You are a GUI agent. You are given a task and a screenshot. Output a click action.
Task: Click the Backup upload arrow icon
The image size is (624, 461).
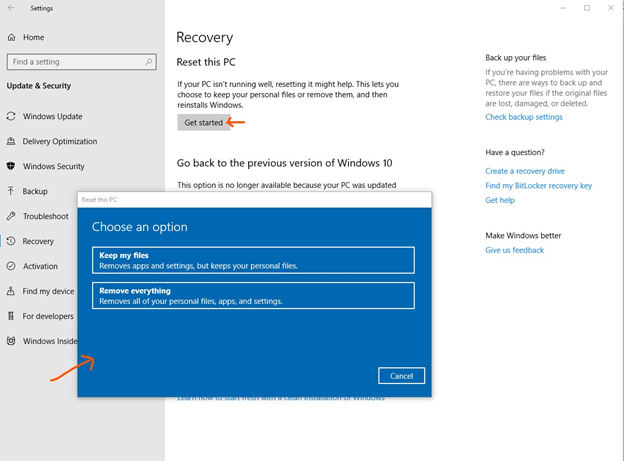pos(11,191)
